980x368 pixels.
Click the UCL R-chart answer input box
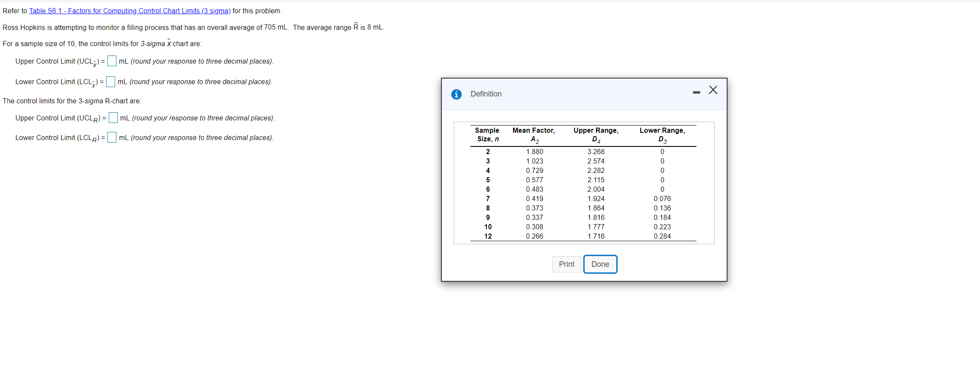[x=113, y=117]
